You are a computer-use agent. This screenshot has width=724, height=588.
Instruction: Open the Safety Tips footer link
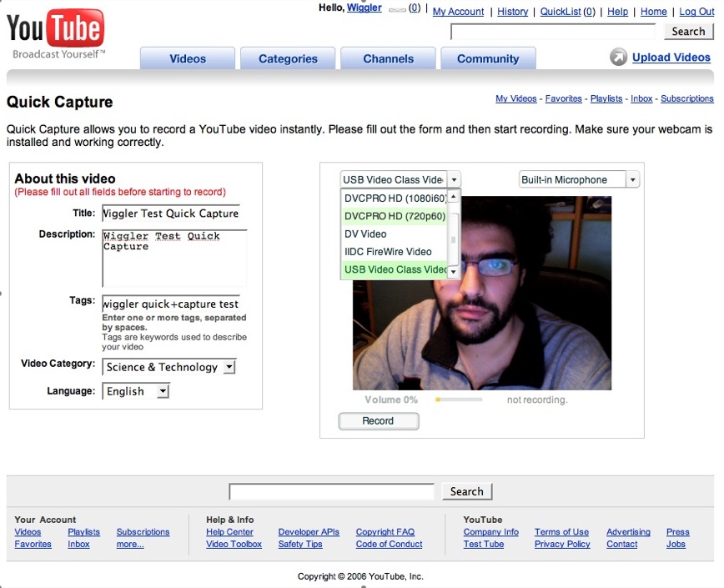tap(300, 544)
